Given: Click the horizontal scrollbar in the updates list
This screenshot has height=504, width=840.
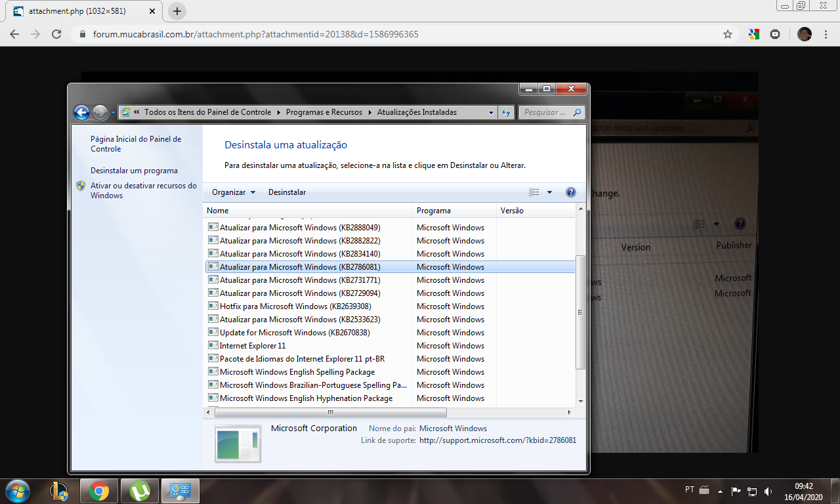Looking at the screenshot, I should (x=330, y=412).
